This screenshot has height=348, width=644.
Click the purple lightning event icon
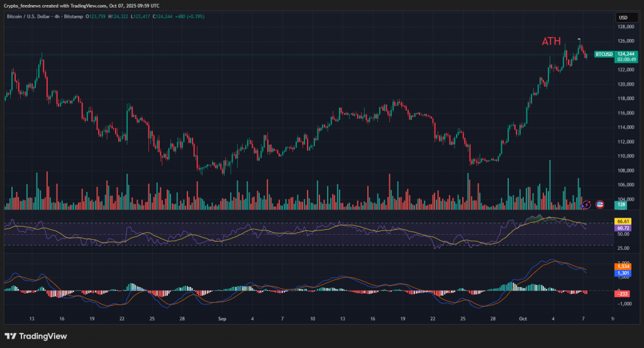587,205
